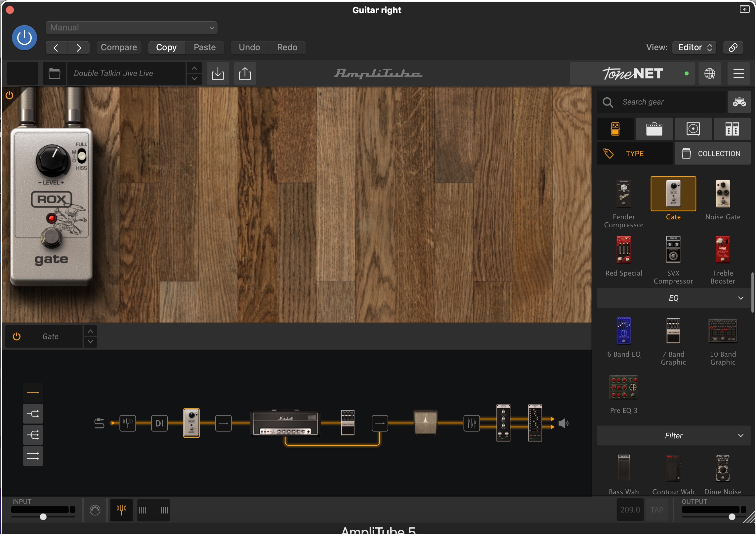Click the Redo button
The image size is (756, 534).
tap(287, 48)
